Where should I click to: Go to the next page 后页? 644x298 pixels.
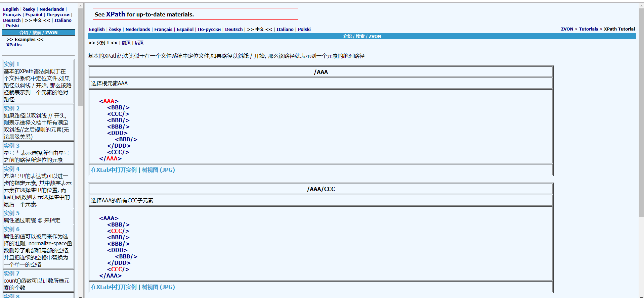coord(139,43)
